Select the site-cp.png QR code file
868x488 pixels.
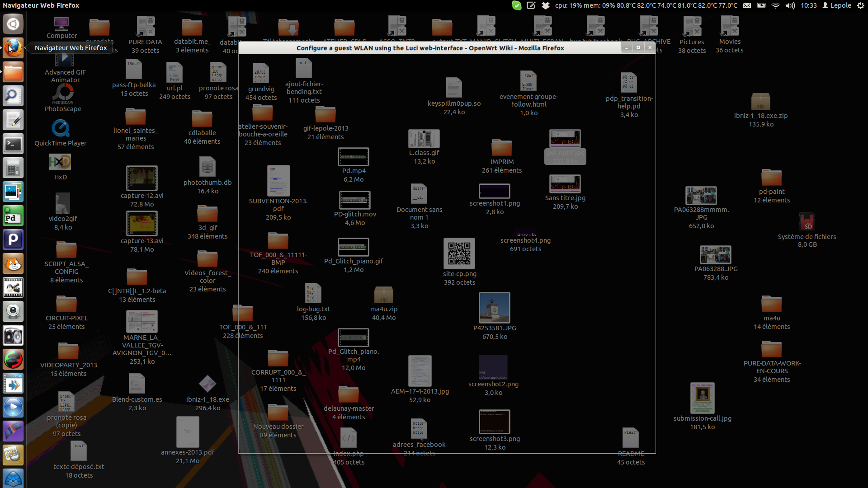[x=459, y=253]
